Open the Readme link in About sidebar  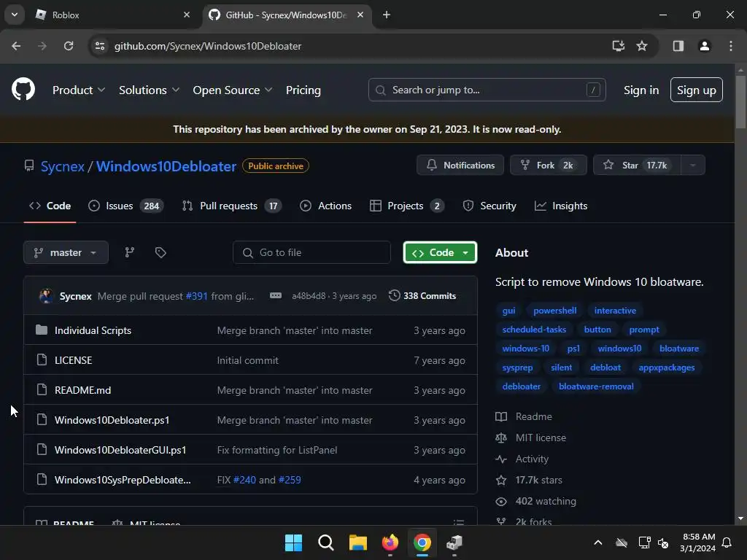coord(524,416)
